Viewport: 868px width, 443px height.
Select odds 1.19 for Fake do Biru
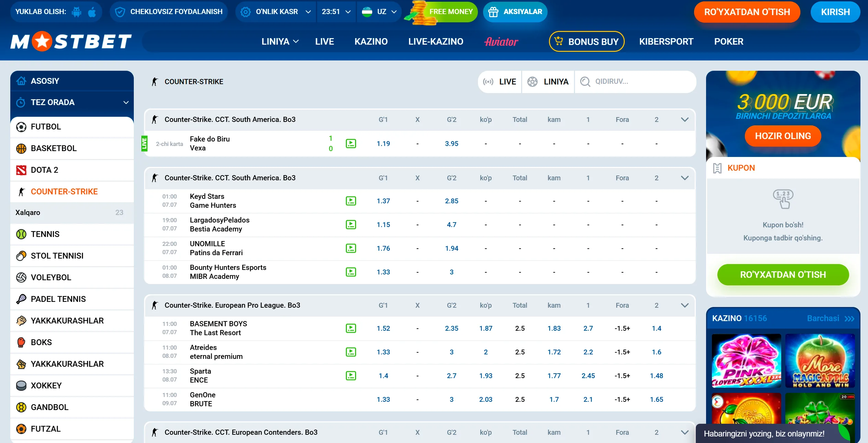tap(383, 144)
